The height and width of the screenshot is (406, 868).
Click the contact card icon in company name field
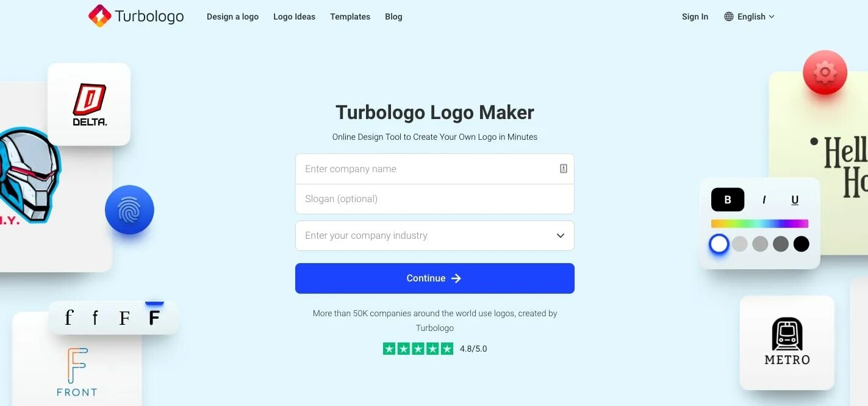click(x=564, y=169)
